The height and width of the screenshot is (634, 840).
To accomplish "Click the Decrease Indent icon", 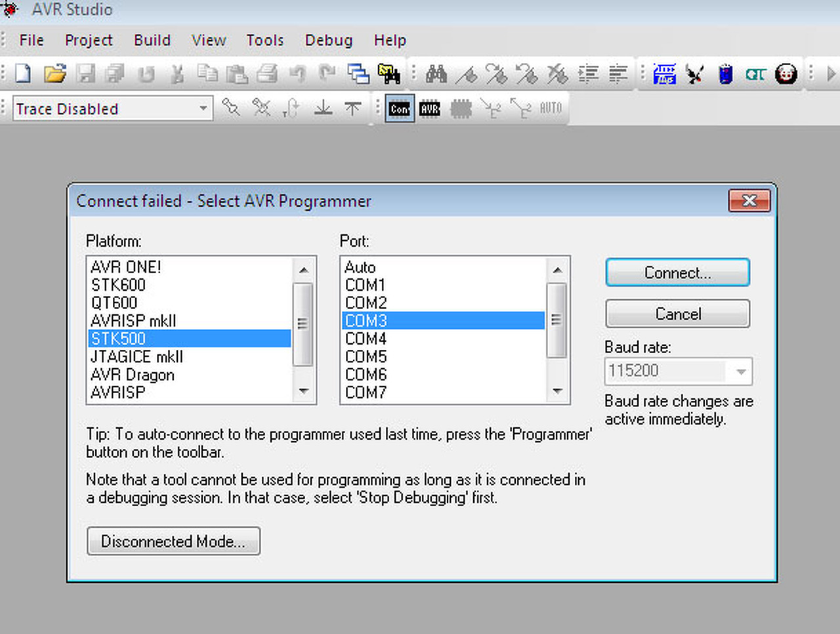I will (x=618, y=73).
